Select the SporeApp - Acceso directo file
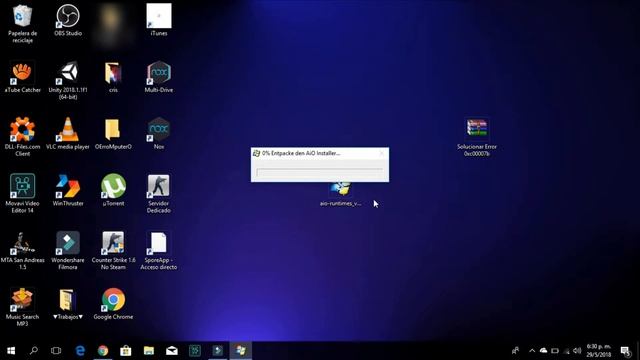Image resolution: width=640 pixels, height=360 pixels. coord(159,250)
